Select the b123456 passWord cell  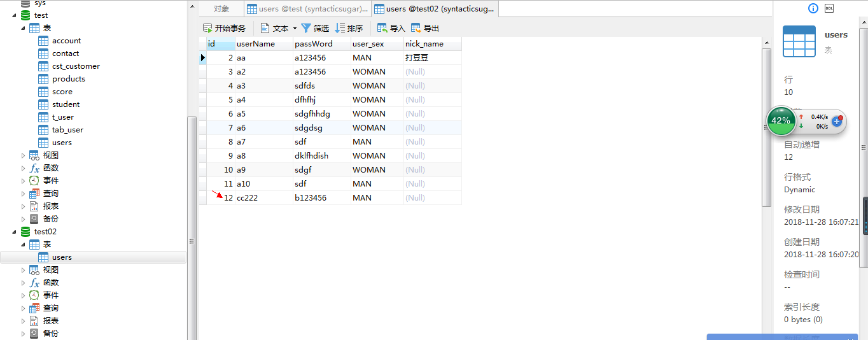[321, 198]
